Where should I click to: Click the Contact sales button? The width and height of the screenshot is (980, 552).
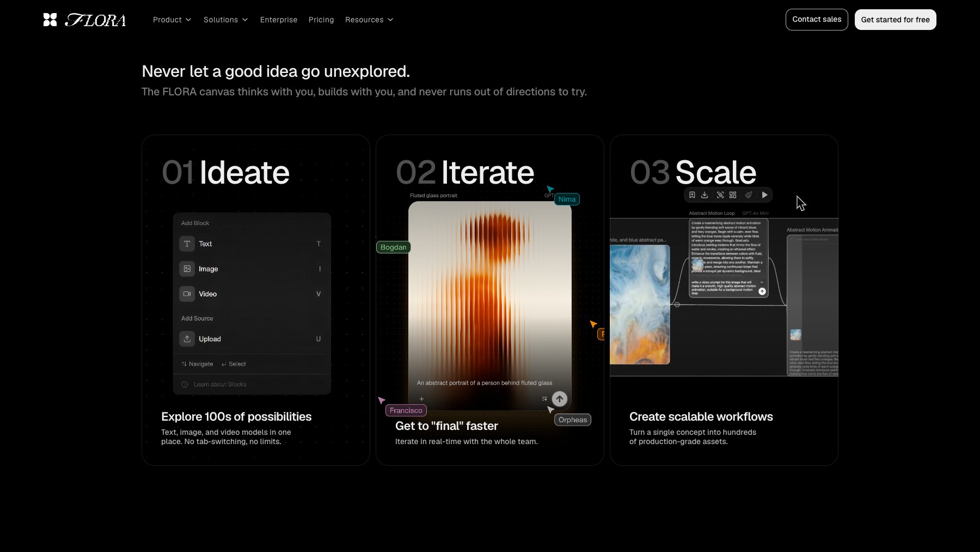coord(817,20)
